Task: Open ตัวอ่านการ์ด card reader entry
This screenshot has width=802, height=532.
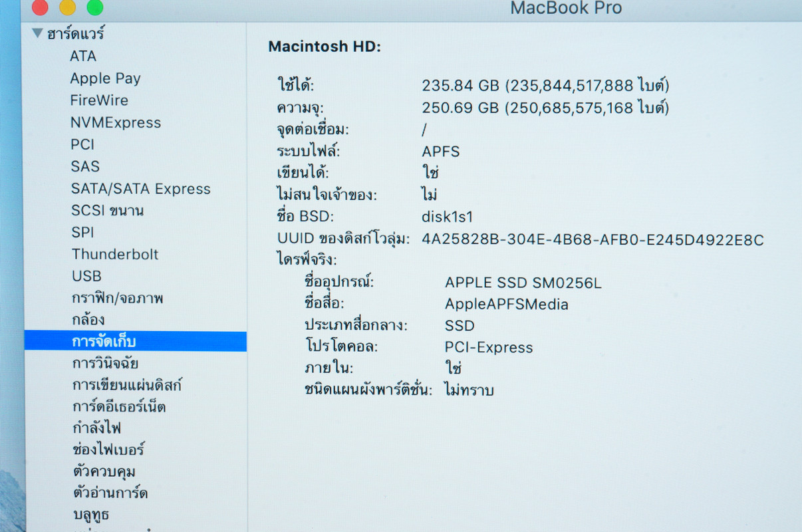Action: [110, 493]
